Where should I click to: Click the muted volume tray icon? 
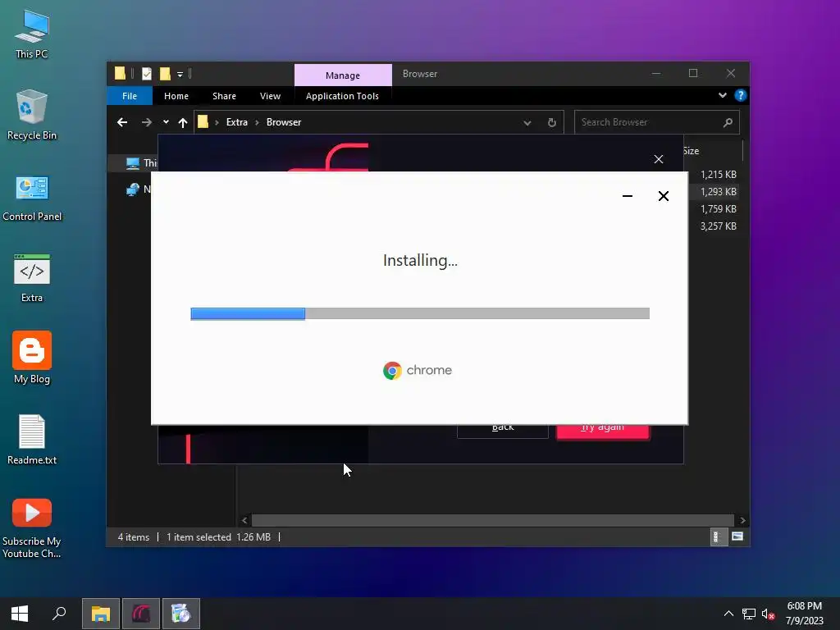coord(768,614)
